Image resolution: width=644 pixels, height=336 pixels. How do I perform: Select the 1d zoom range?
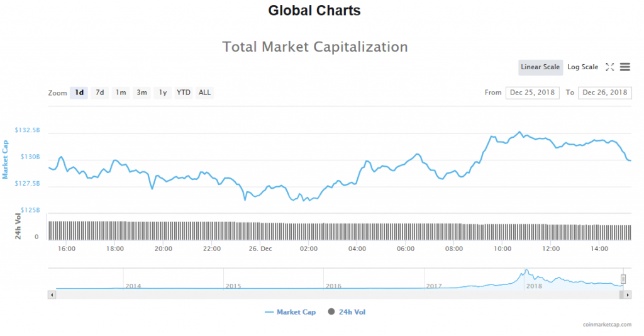tap(79, 93)
